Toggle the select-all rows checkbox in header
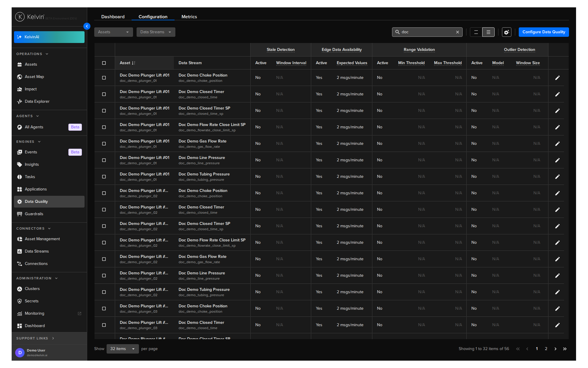This screenshot has height=368, width=588. tap(104, 63)
